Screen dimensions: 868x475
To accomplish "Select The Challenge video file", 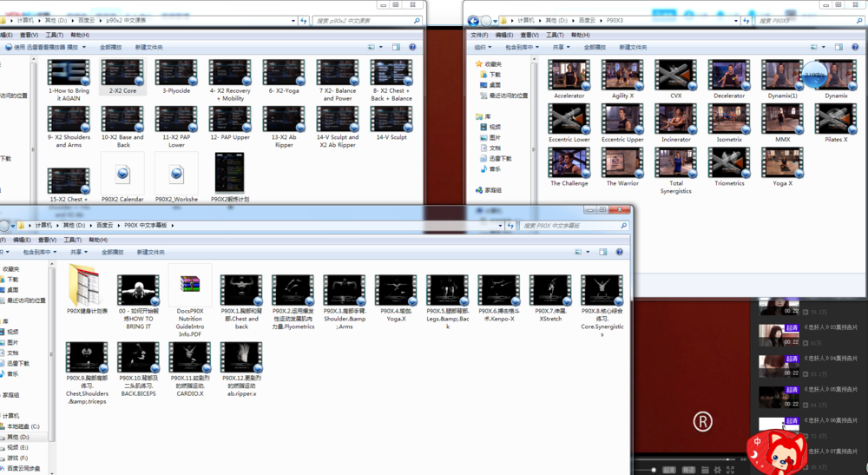I will point(569,168).
